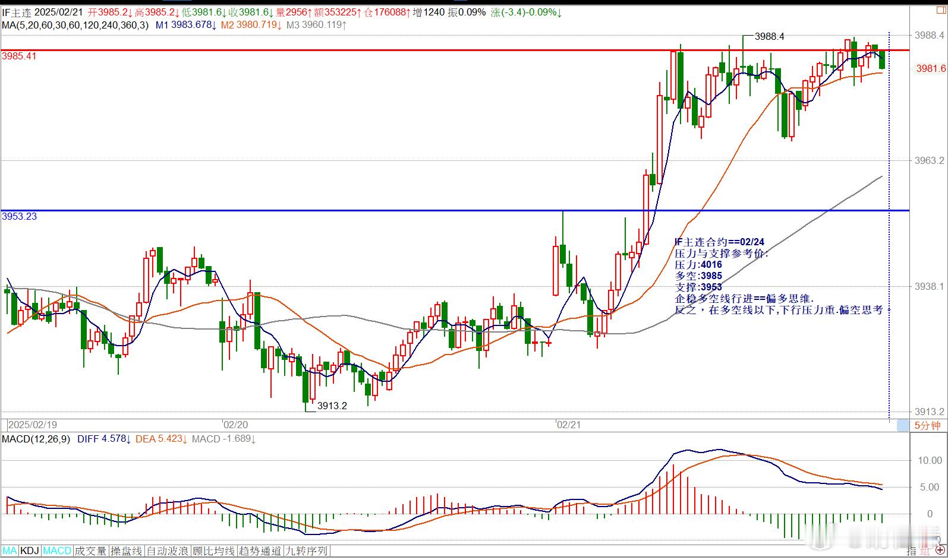Click the 02/21 date marker
The width and height of the screenshot is (948, 560).
[x=568, y=425]
